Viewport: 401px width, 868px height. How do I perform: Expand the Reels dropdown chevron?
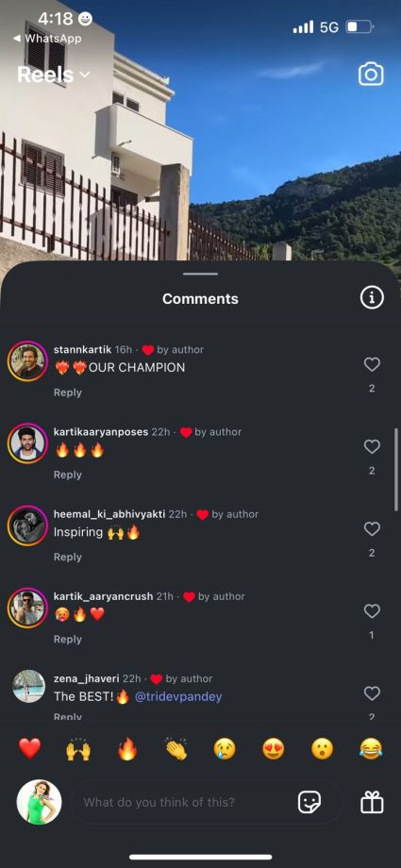tap(85, 75)
